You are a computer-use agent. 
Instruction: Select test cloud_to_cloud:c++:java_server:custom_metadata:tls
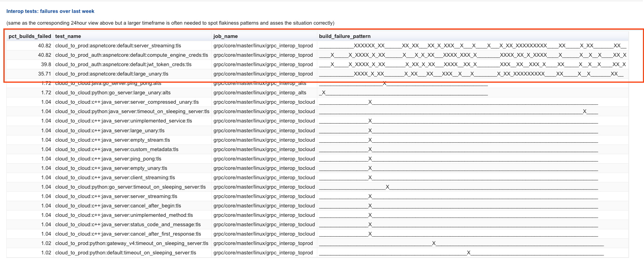pyautogui.click(x=117, y=150)
